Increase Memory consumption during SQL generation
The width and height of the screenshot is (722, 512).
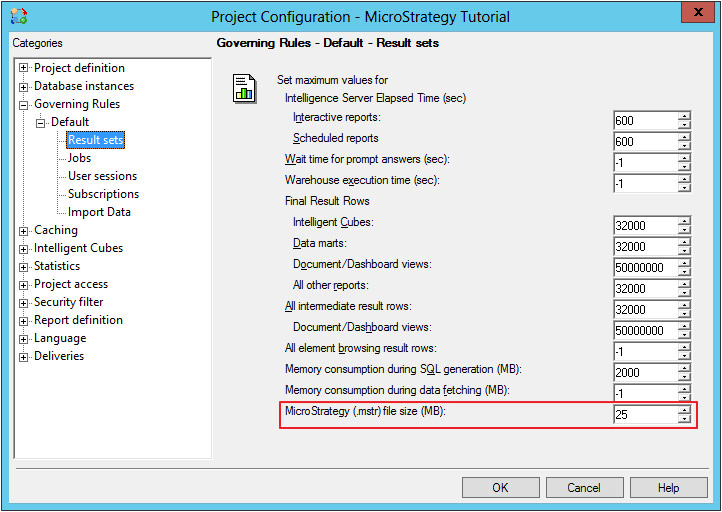point(684,368)
